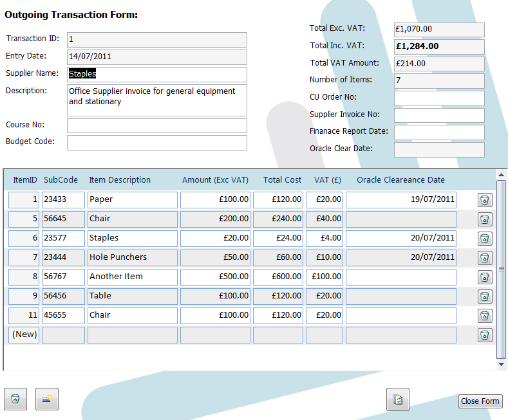Click Item Description cell Another Item
The width and height of the screenshot is (508, 420).
tap(133, 277)
